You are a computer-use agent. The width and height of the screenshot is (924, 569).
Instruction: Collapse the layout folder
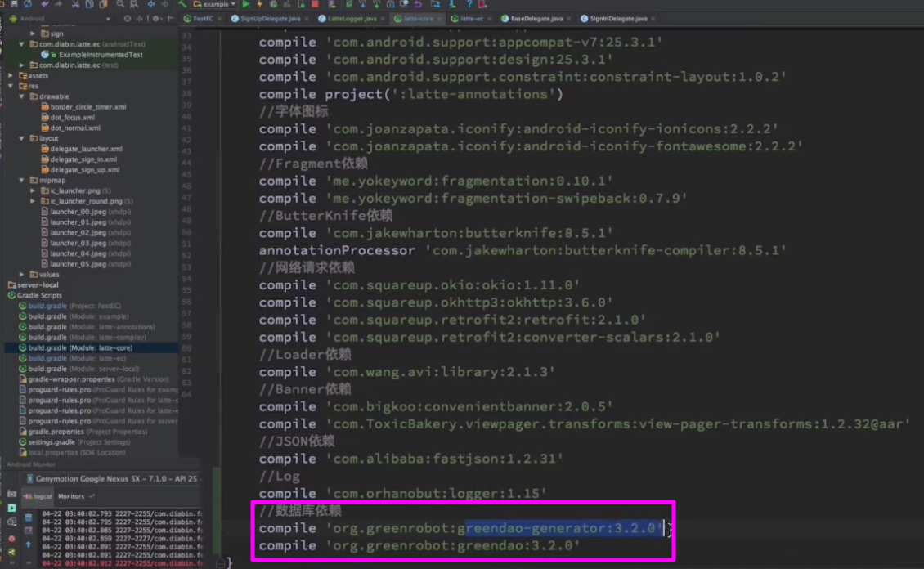(22, 138)
